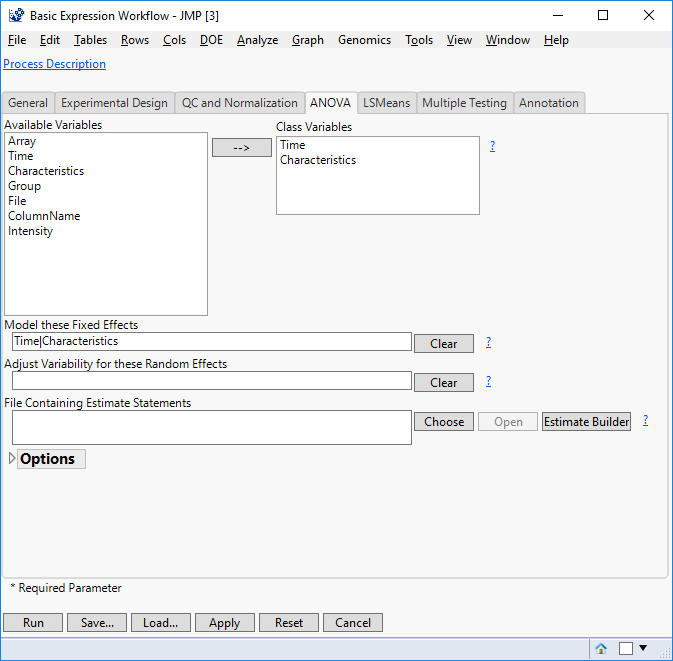Open help link beside Random Effects
Viewport: 673px width, 661px height.
point(488,381)
